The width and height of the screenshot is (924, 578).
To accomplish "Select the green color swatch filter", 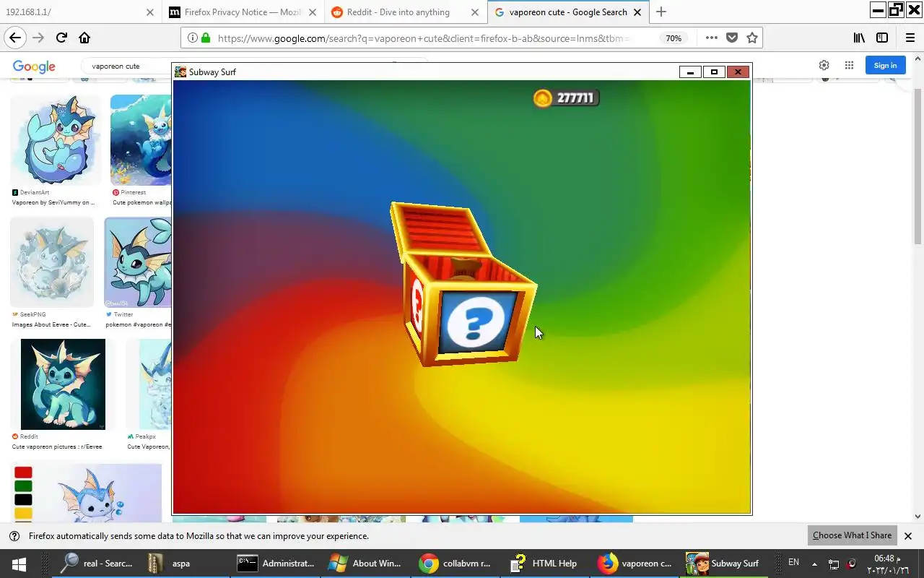I will coord(23,486).
